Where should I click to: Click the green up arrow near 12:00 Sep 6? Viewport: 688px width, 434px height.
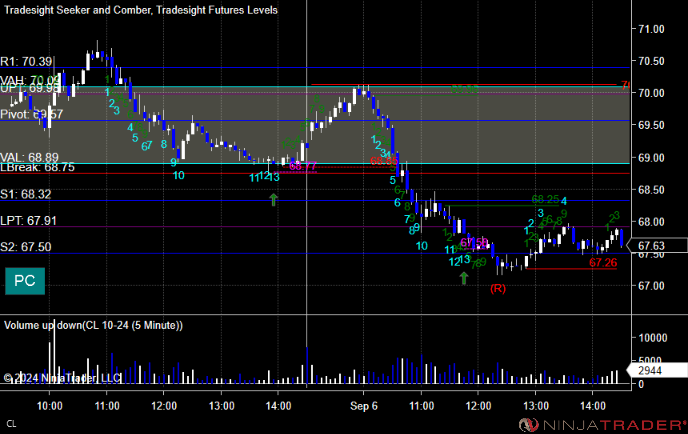click(x=464, y=278)
